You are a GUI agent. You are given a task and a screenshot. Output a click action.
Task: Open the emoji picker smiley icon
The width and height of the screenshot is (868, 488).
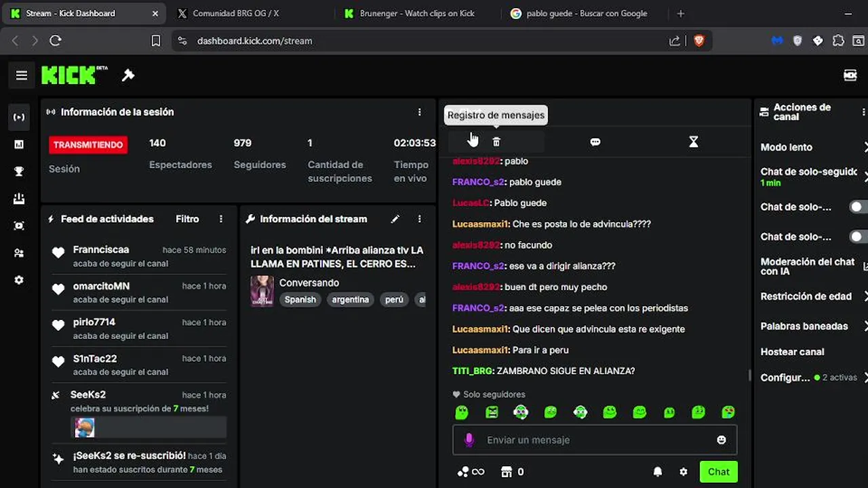722,440
